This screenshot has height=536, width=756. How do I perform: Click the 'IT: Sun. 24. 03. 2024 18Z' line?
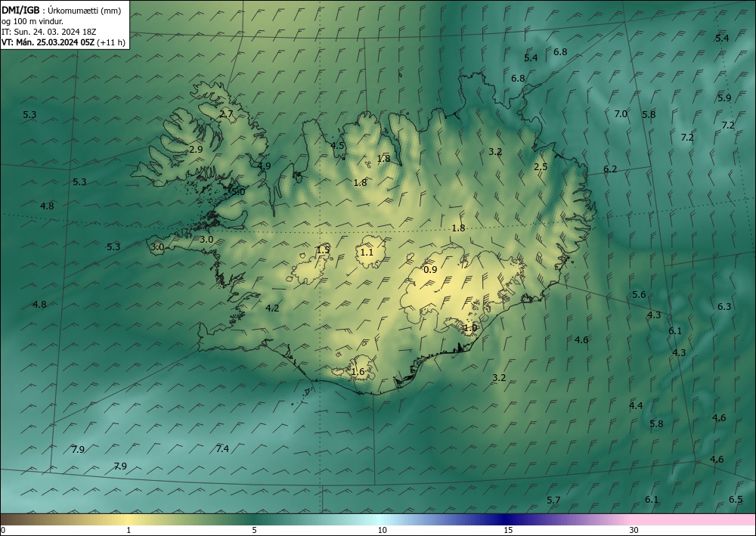[49, 32]
